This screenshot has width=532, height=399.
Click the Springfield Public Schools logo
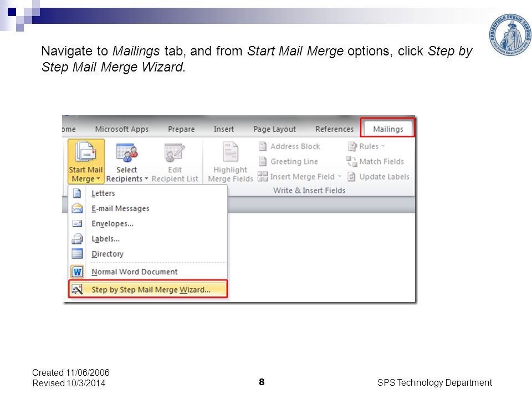point(510,34)
